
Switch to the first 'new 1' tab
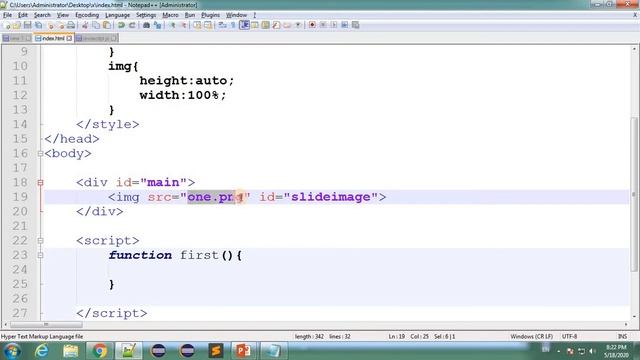click(x=16, y=38)
